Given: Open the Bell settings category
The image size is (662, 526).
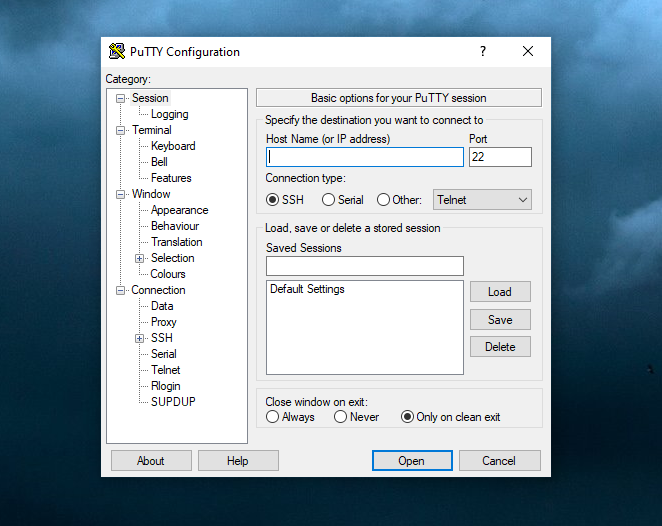Looking at the screenshot, I should tap(159, 162).
